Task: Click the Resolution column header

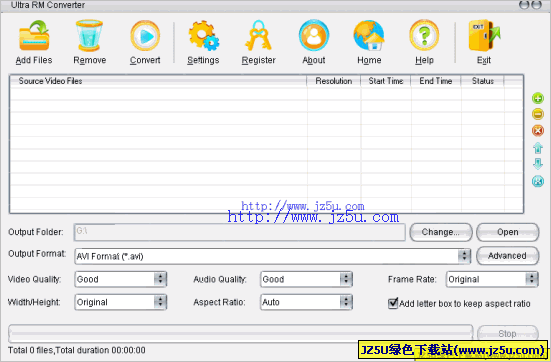Action: point(334,81)
